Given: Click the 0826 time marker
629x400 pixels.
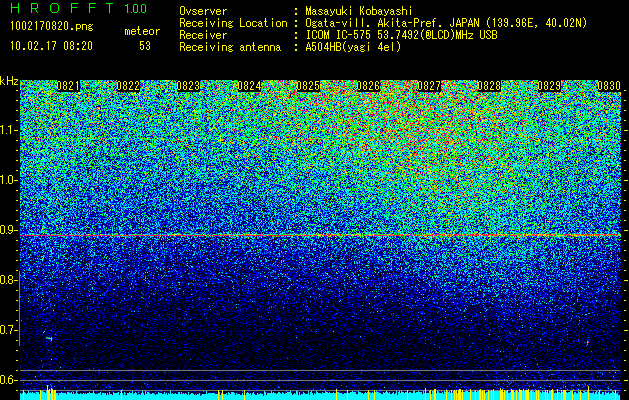Looking at the screenshot, I should tap(368, 86).
